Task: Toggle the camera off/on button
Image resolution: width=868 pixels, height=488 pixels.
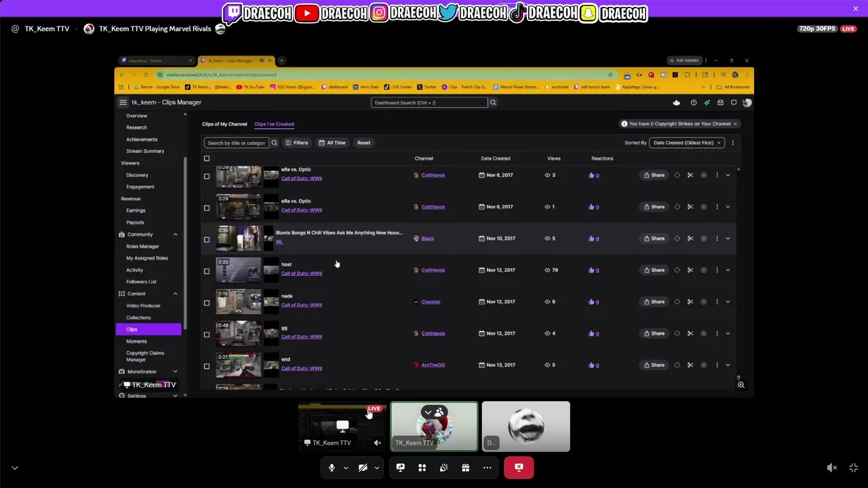Action: pyautogui.click(x=363, y=468)
